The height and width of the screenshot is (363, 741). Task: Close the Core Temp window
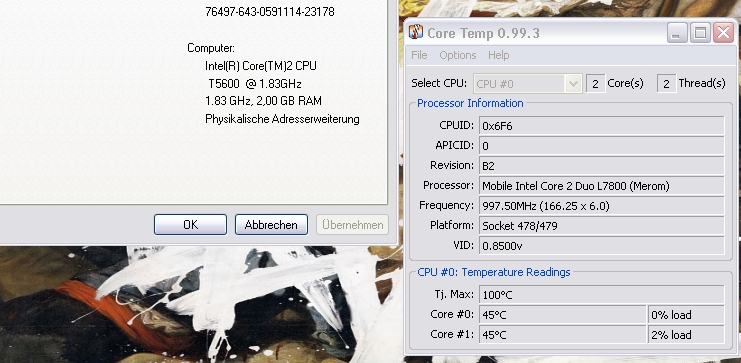point(724,33)
